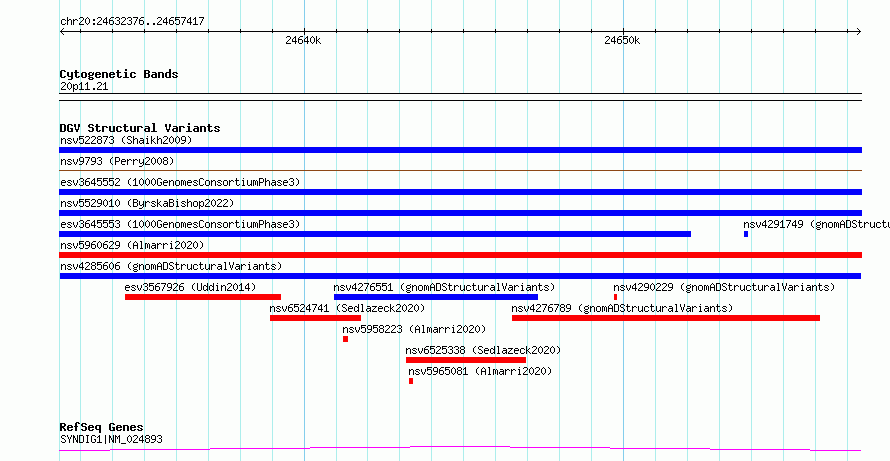This screenshot has height=461, width=890.
Task: Open nsv4276789 (gnomADStructuralVariants) label
Action: click(x=622, y=308)
